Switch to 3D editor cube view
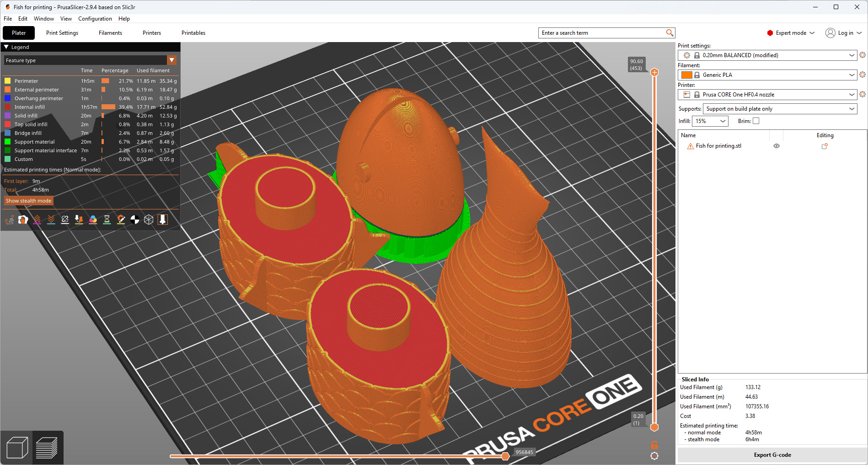The height and width of the screenshot is (465, 868). pyautogui.click(x=17, y=448)
